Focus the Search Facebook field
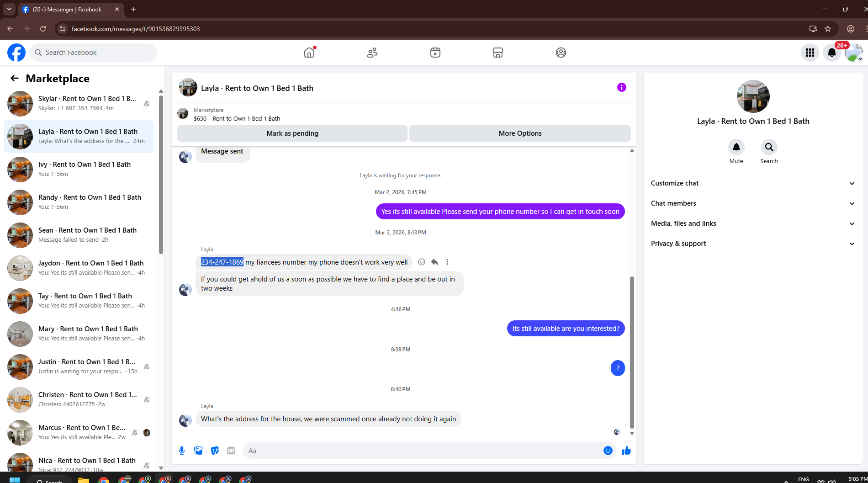Viewport: 868px width, 483px height. (x=93, y=53)
